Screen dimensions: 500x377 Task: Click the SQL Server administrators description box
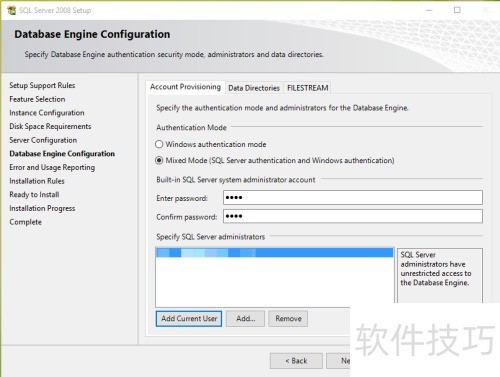(x=440, y=275)
